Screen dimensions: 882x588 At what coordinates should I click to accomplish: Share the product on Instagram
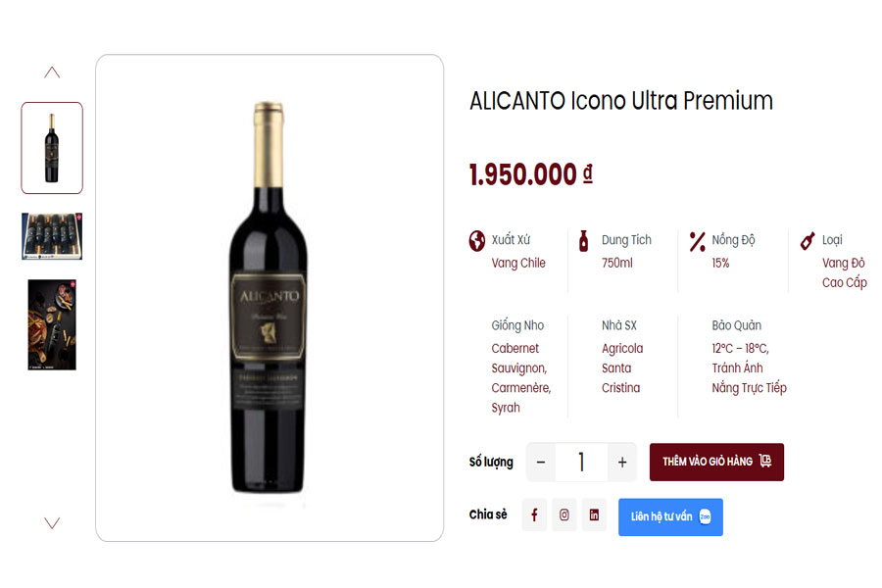(x=563, y=514)
